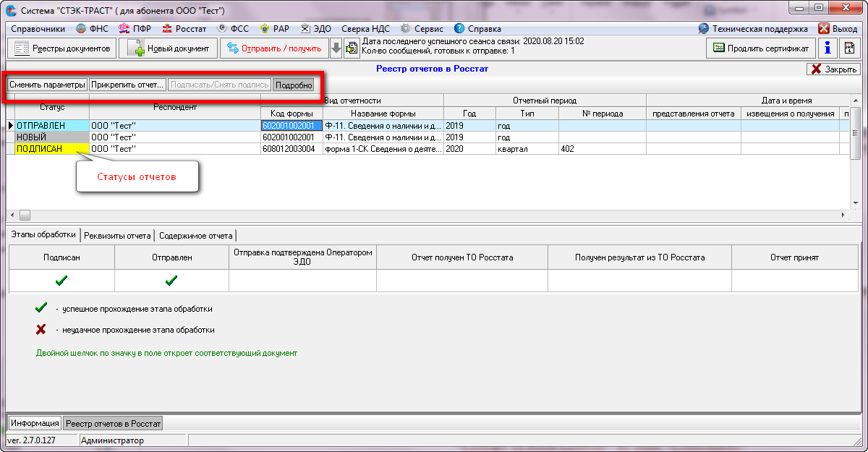Click the Название формы column header

click(x=383, y=114)
